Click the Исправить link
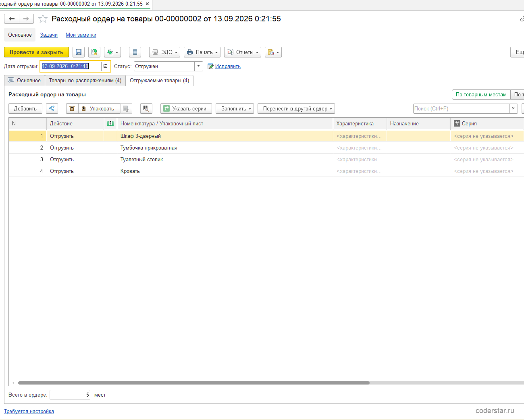Screen dimensions: 524x420 pyautogui.click(x=228, y=67)
